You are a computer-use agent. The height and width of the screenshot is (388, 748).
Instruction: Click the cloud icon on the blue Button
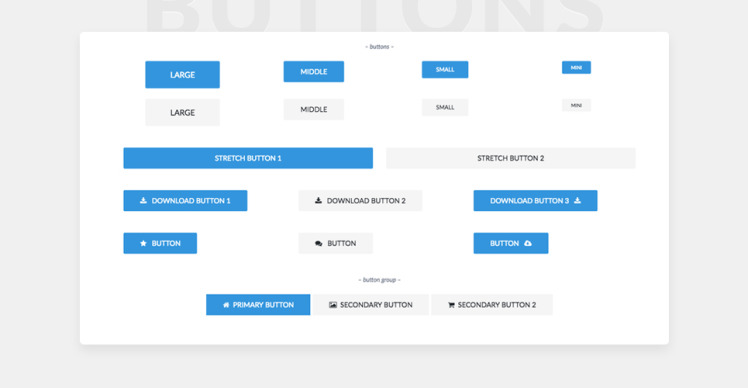pyautogui.click(x=528, y=243)
